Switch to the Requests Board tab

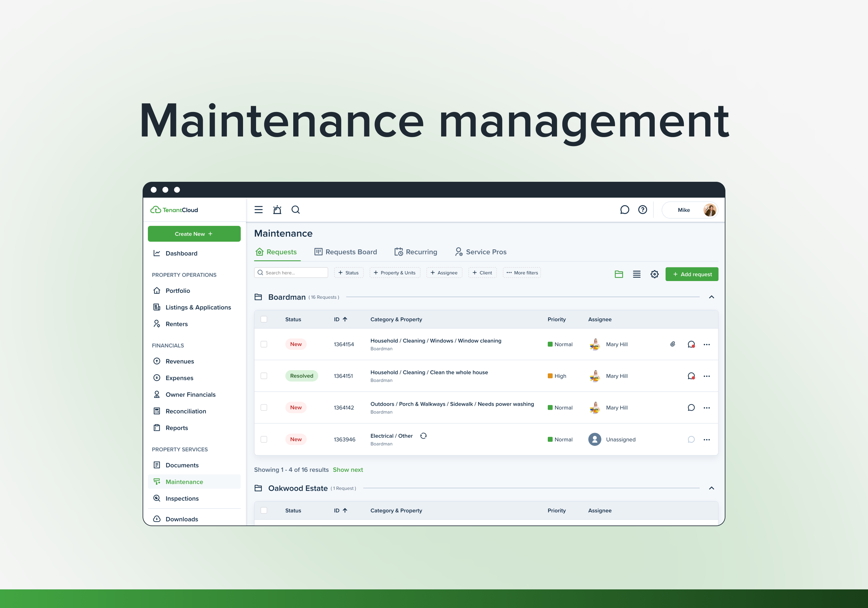tap(346, 252)
